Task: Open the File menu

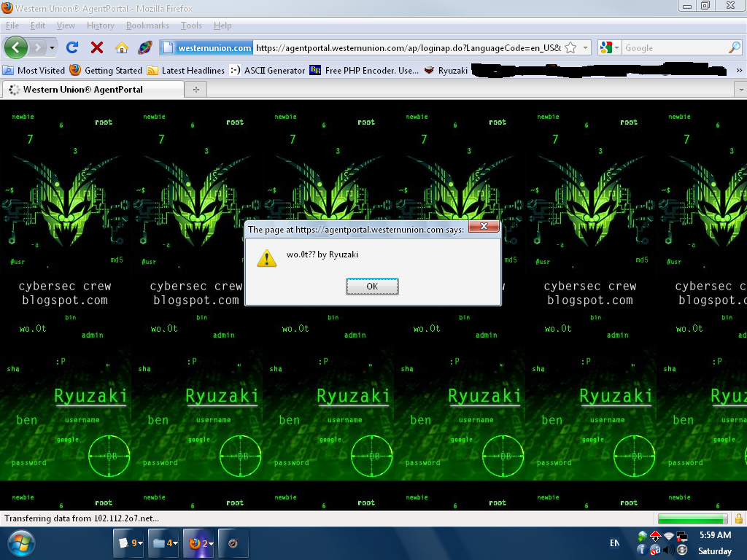Action: pos(12,26)
